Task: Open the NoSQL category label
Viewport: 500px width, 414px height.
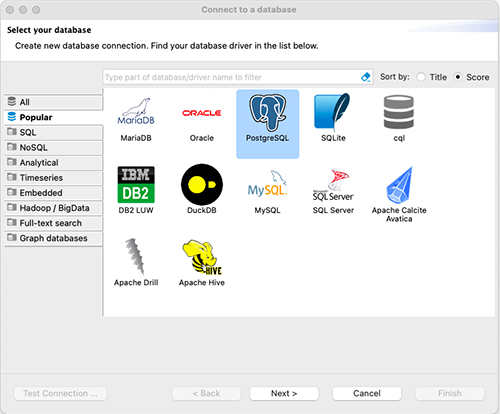Action: 33,147
